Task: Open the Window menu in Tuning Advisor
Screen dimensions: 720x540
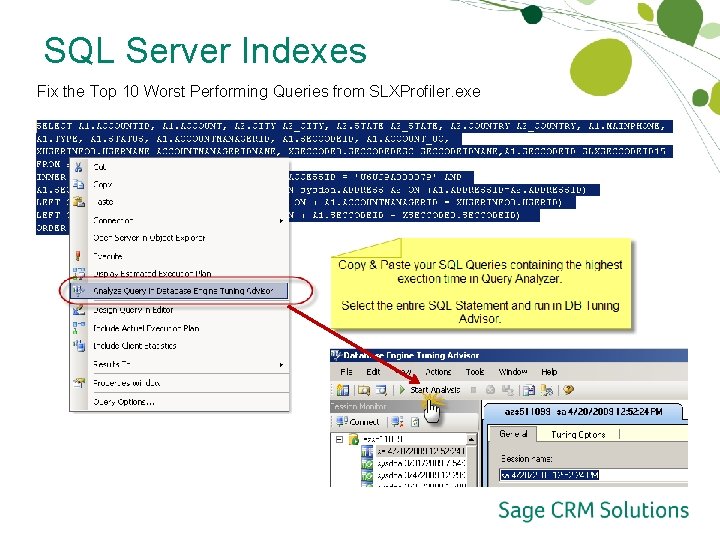Action: [x=512, y=372]
